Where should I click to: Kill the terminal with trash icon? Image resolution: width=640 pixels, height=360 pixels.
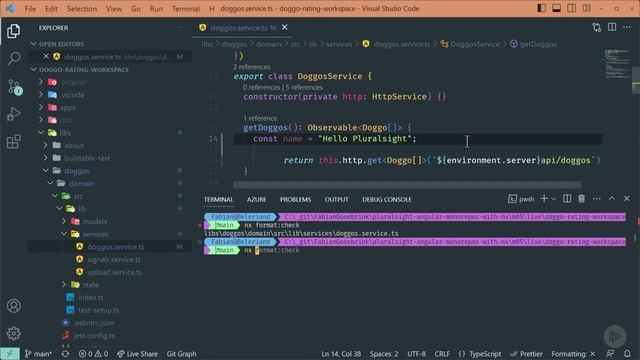(582, 199)
